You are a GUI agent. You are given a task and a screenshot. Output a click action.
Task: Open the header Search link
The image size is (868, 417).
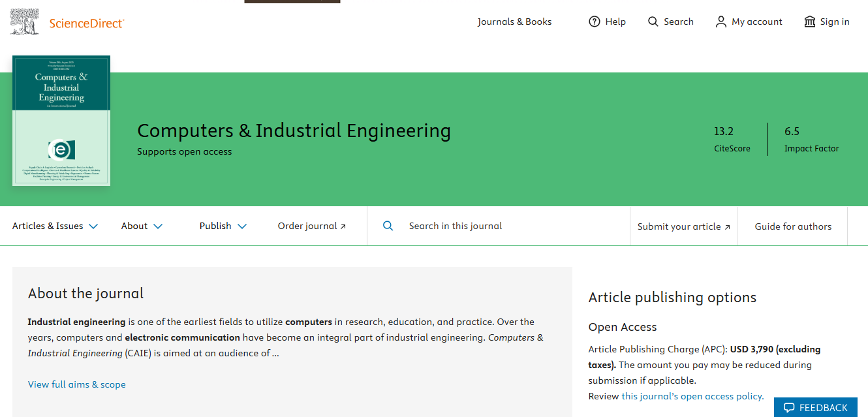coord(679,22)
